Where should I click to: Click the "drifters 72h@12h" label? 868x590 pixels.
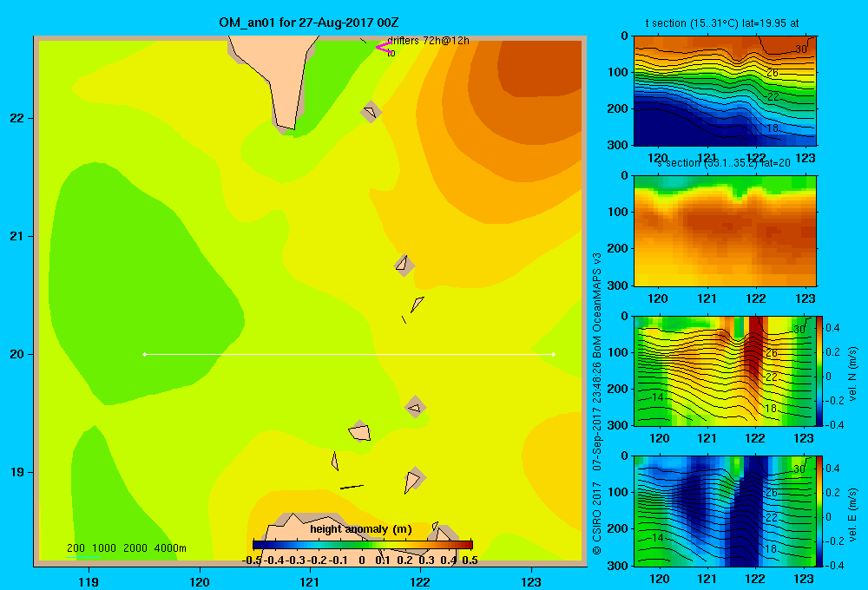click(428, 41)
